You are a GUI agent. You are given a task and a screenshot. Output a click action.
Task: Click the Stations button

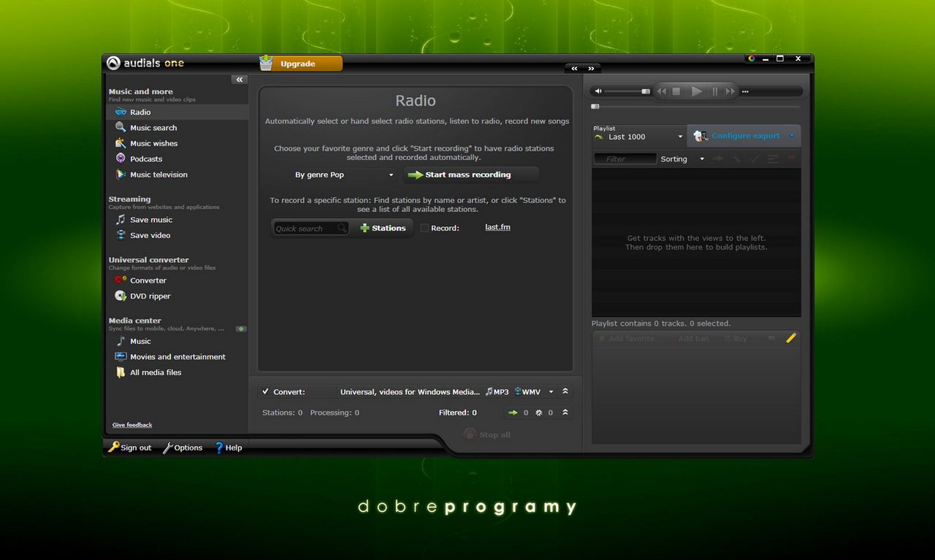pos(383,228)
